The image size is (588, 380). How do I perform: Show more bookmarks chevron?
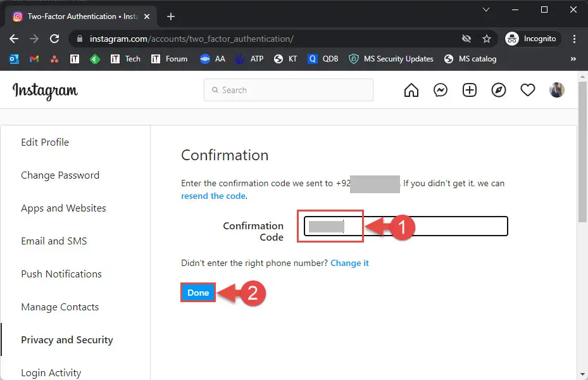573,59
